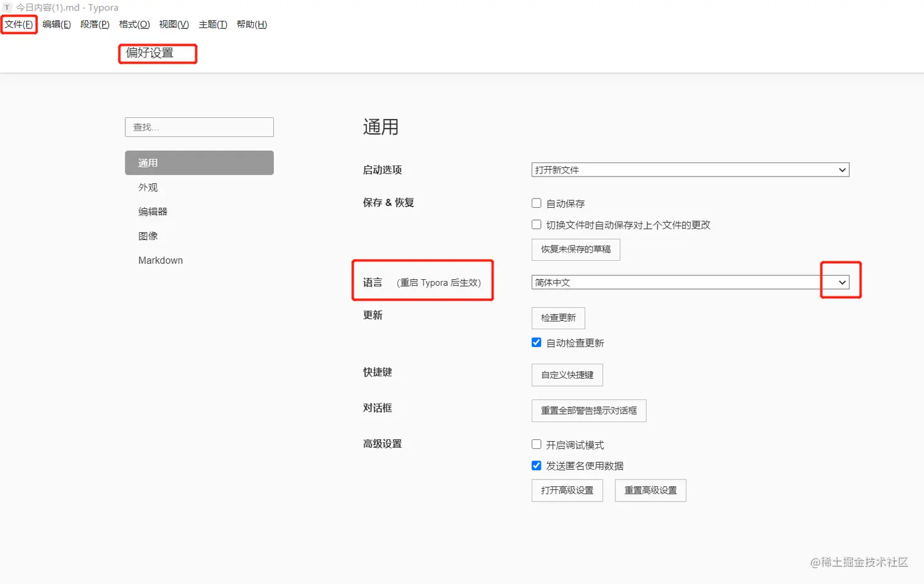This screenshot has height=584, width=924.
Task: Expand the 启动选项 dropdown
Action: [x=691, y=170]
